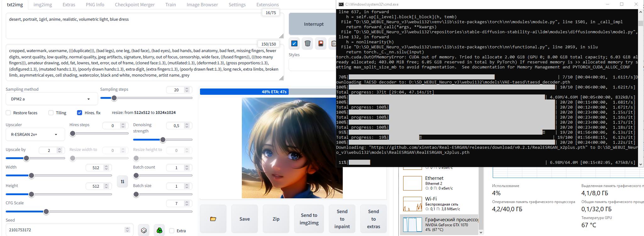This screenshot has width=644, height=236.
Task: Open the Styles dropdown field
Action: coord(311,65)
